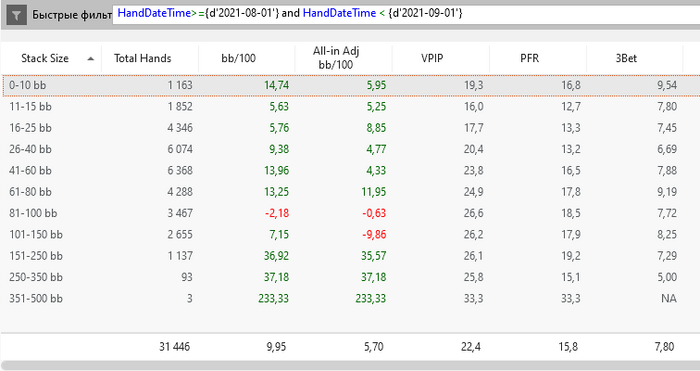
Task: Select the 351-500 bb row
Action: click(350, 299)
